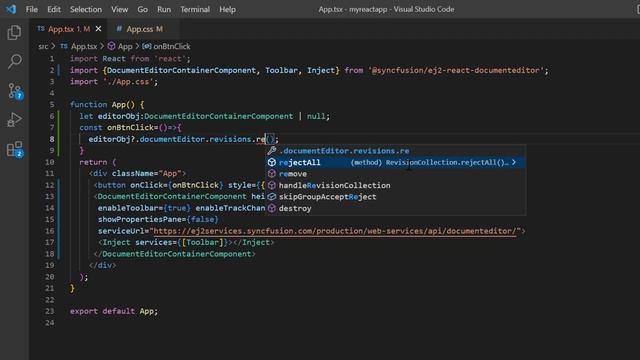
Task: Open the Terminal menu
Action: pyautogui.click(x=195, y=9)
